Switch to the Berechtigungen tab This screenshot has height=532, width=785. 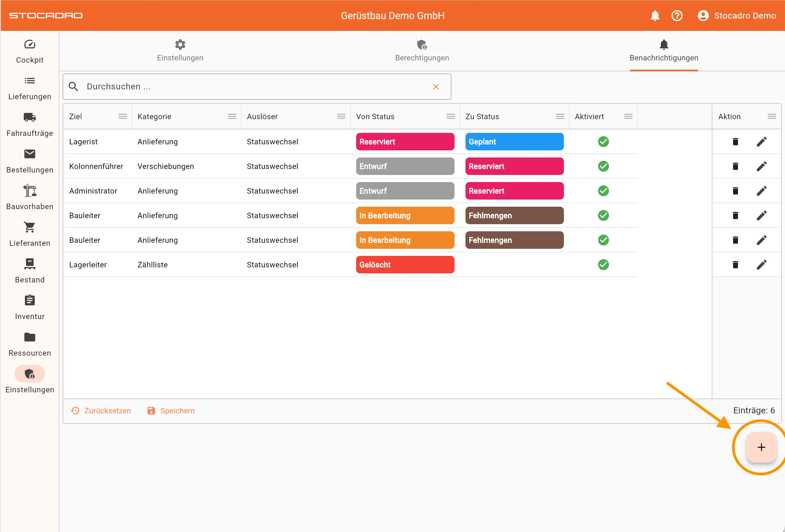point(422,51)
